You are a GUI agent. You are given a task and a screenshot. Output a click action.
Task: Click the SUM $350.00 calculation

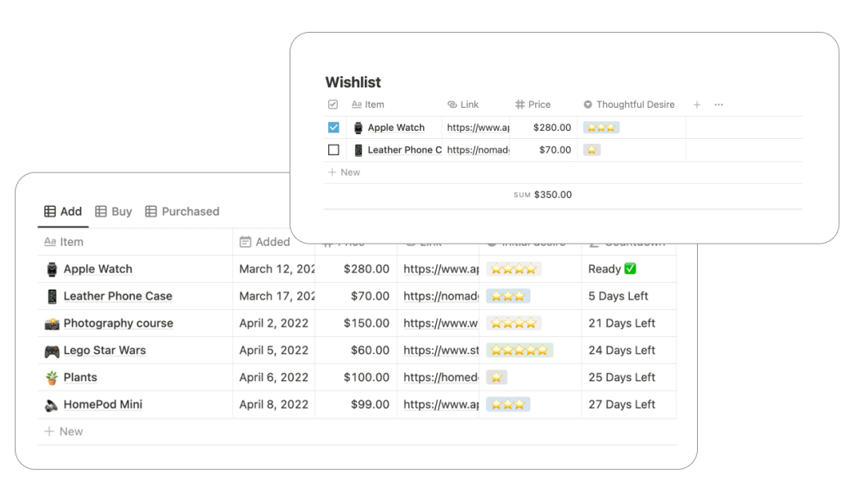tap(542, 195)
